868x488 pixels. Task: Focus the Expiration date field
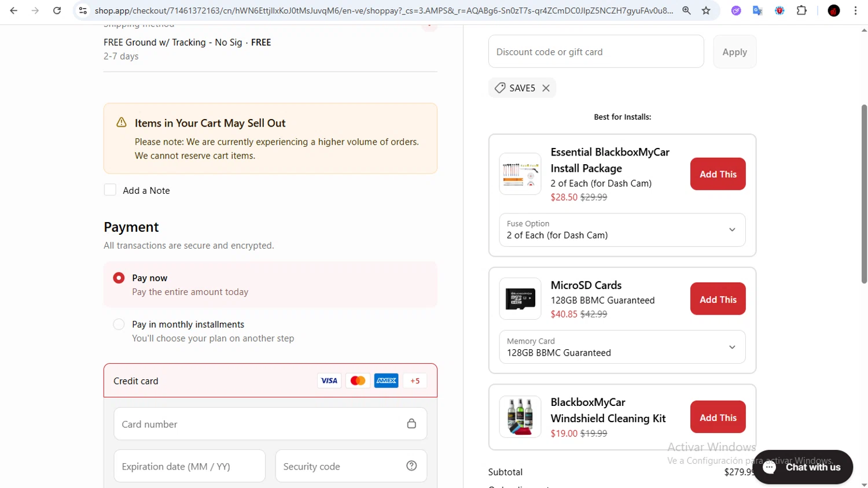(x=189, y=466)
